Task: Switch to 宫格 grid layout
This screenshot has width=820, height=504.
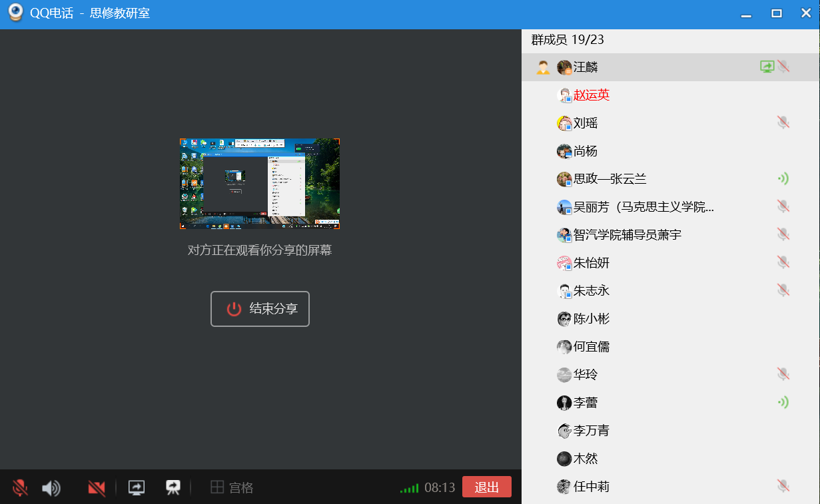Action: pos(232,488)
